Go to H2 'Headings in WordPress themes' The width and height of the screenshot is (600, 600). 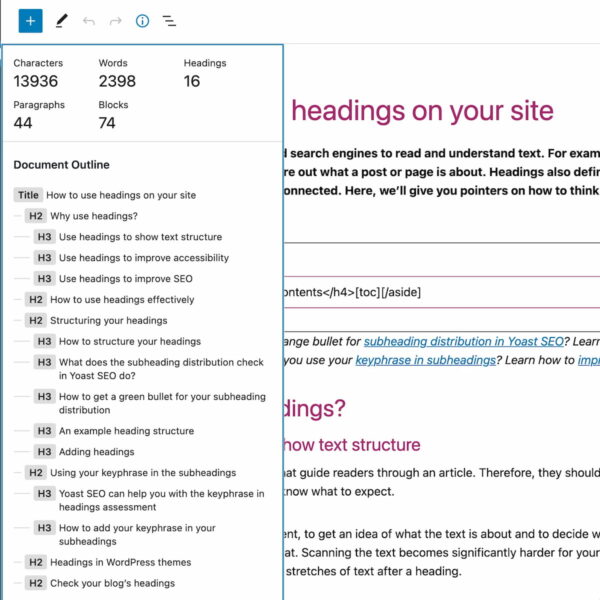tap(108, 562)
